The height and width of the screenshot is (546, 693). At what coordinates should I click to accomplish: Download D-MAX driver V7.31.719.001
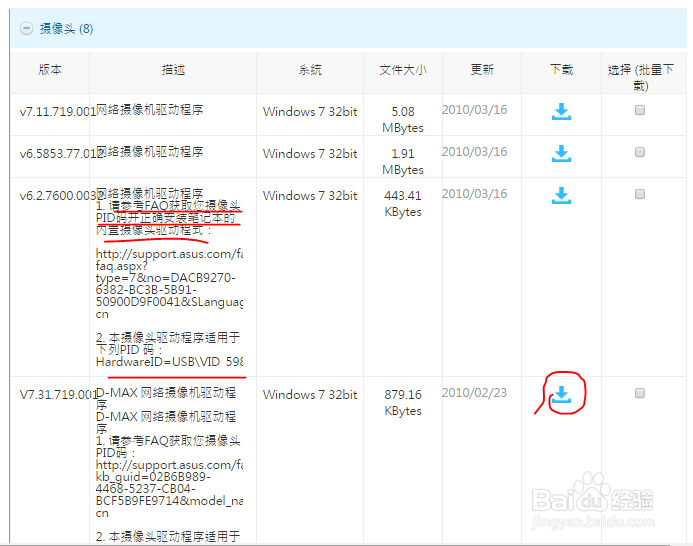pos(561,394)
